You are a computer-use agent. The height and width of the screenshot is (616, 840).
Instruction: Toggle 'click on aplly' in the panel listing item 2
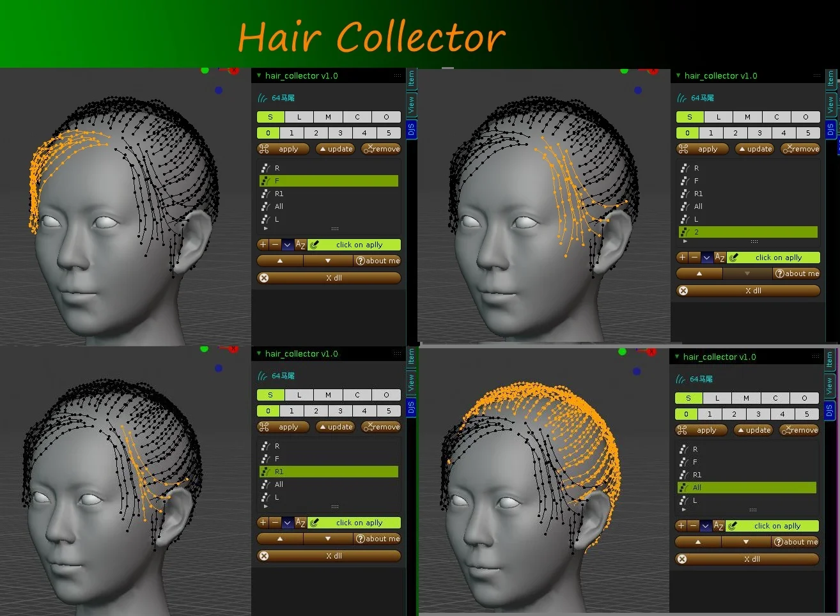point(778,258)
